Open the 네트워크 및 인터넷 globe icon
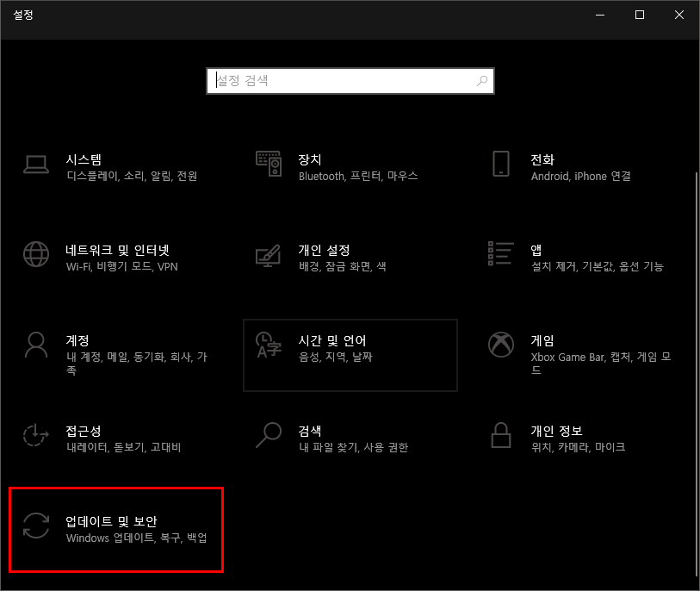The height and width of the screenshot is (591, 700). [x=36, y=254]
